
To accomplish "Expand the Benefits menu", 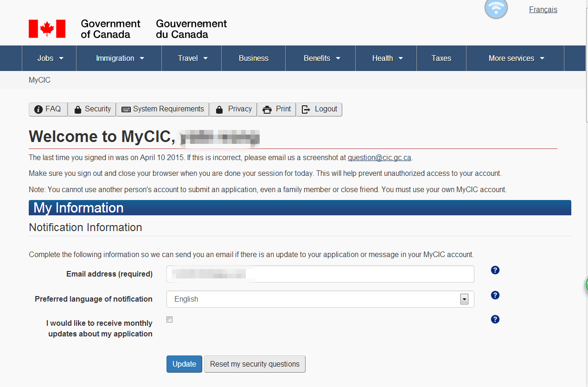I will pyautogui.click(x=321, y=58).
